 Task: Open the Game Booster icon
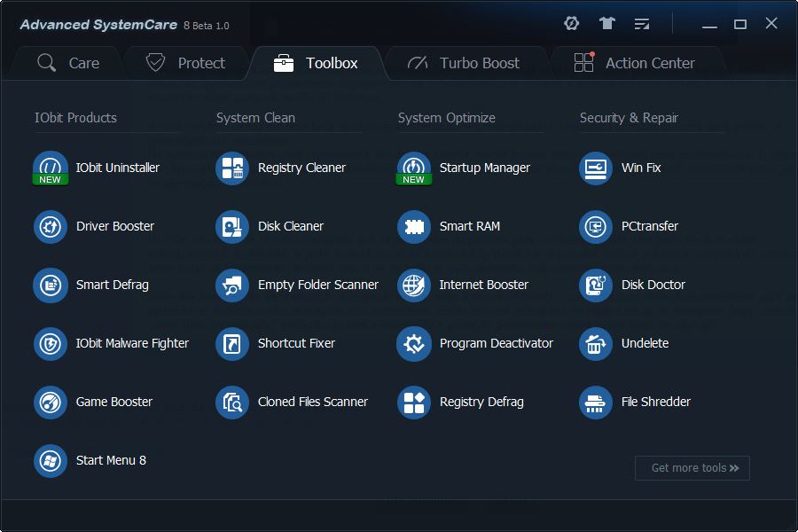tap(51, 403)
